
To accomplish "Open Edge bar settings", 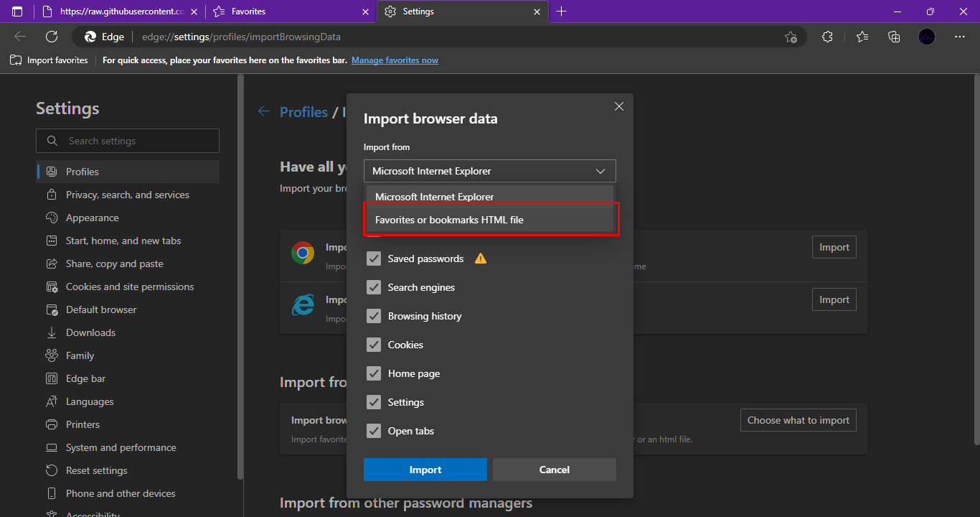I will pyautogui.click(x=128, y=378).
